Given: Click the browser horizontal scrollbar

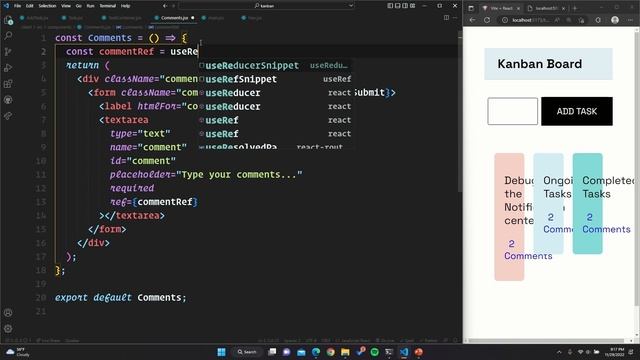Looking at the screenshot, I should (546, 340).
